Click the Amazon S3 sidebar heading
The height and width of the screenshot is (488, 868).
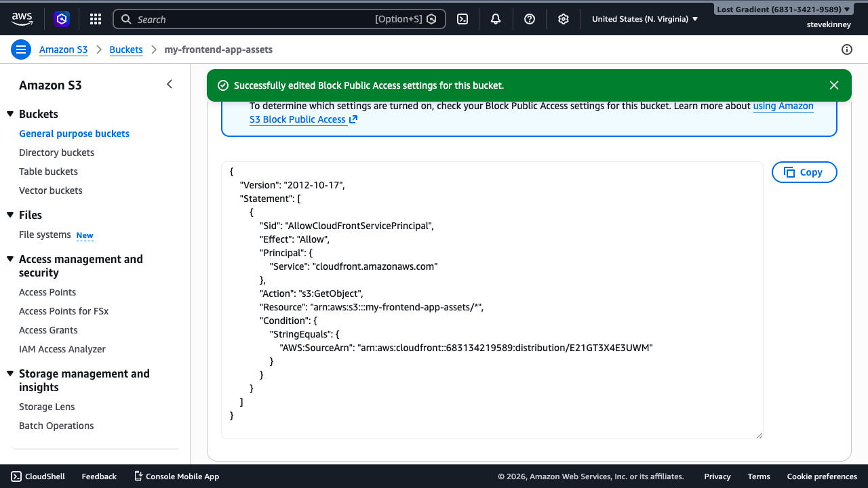pos(50,85)
